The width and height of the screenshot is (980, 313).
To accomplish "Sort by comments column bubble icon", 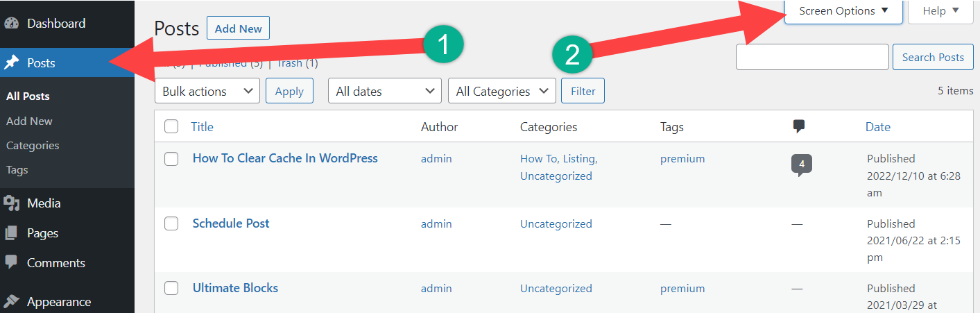I will [799, 126].
